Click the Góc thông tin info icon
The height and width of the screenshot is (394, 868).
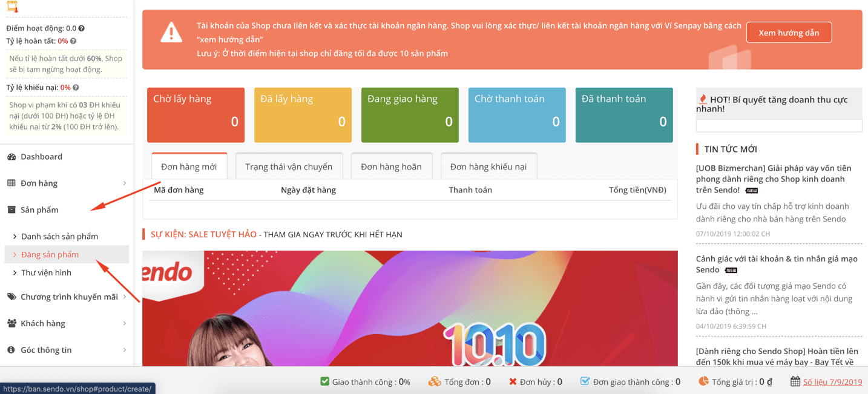coord(11,350)
